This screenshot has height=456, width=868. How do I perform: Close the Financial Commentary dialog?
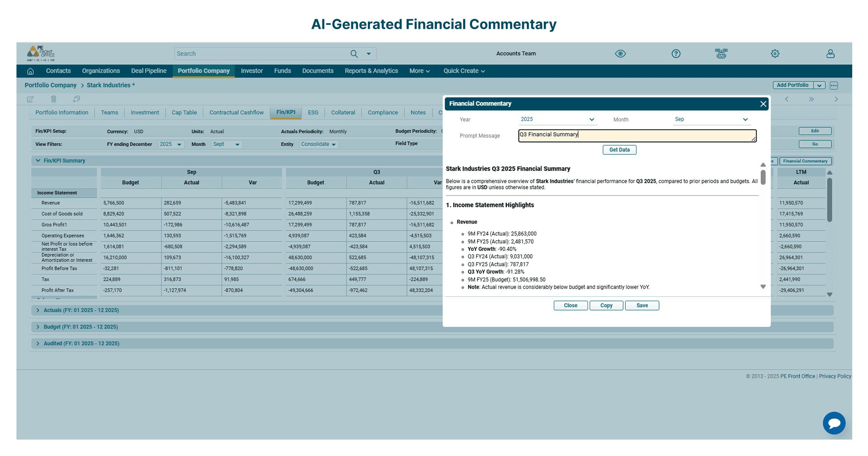(x=763, y=104)
